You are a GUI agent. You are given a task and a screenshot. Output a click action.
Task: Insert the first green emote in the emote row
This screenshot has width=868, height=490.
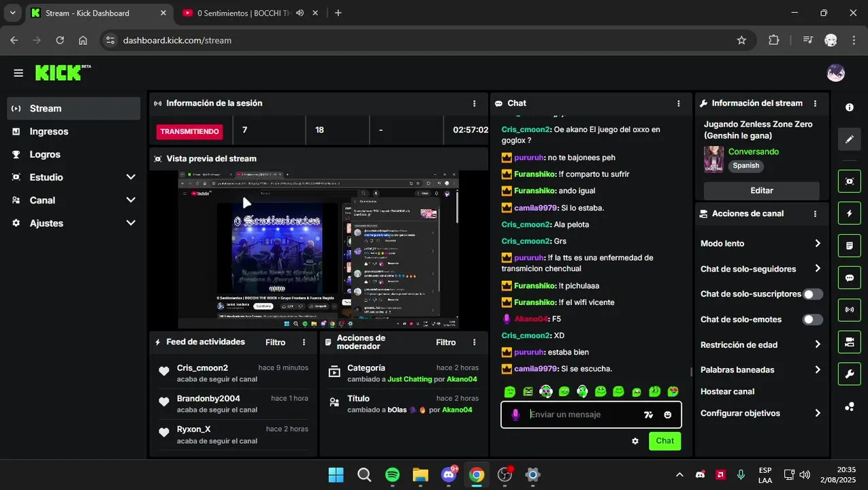[x=509, y=391]
